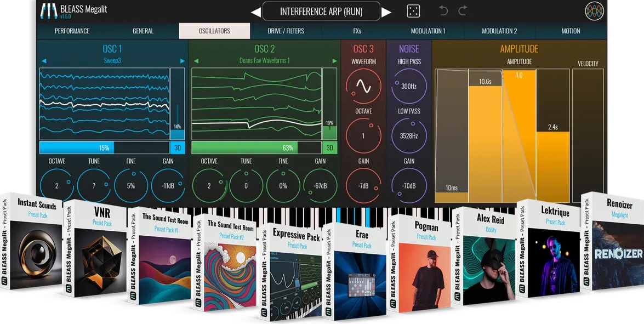Open the Erae preset pack box
The image size is (644, 324).
355,271
